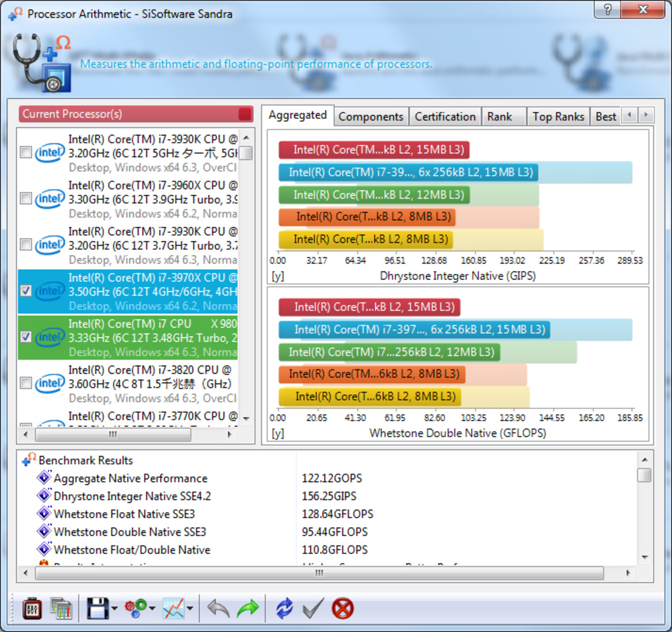Click the processor list horizontal scrollbar thumb

coord(113,435)
